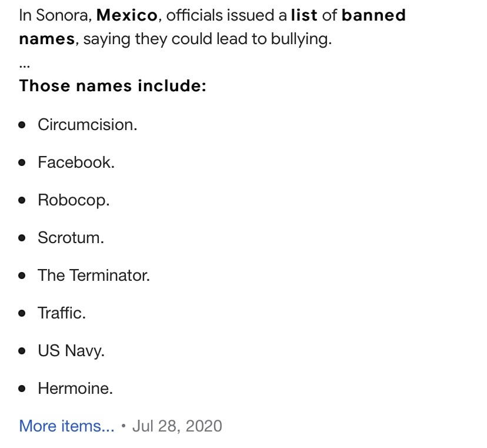
Task: Click the bold word "Mexico"
Action: coord(126,15)
